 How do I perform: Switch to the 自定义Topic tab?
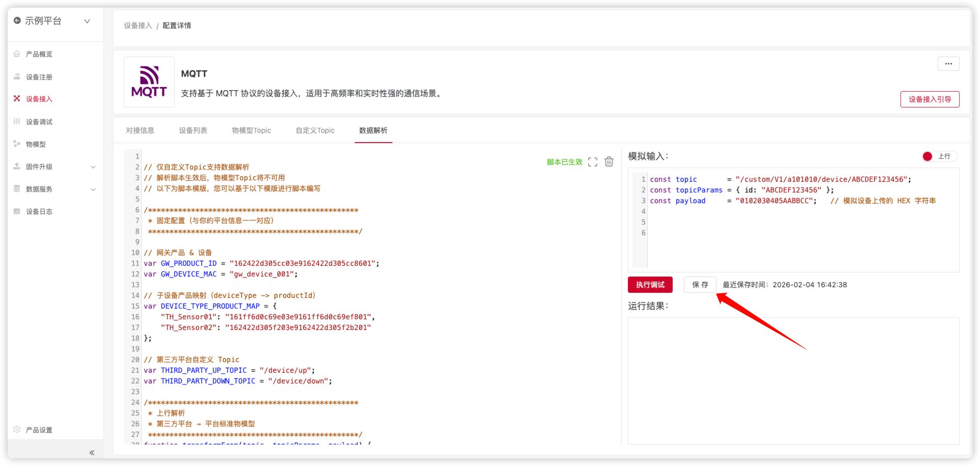[315, 130]
